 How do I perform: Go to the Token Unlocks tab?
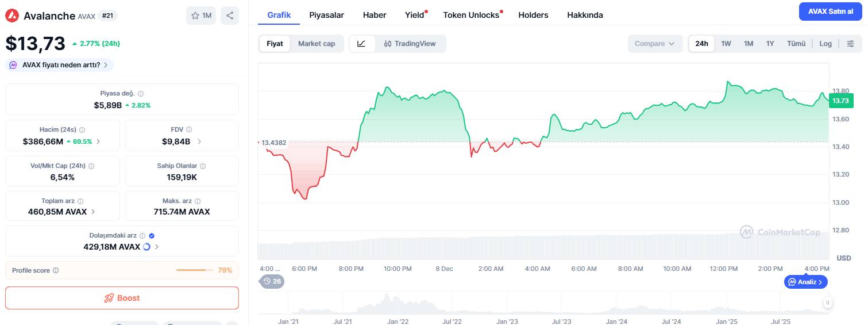[x=471, y=15]
